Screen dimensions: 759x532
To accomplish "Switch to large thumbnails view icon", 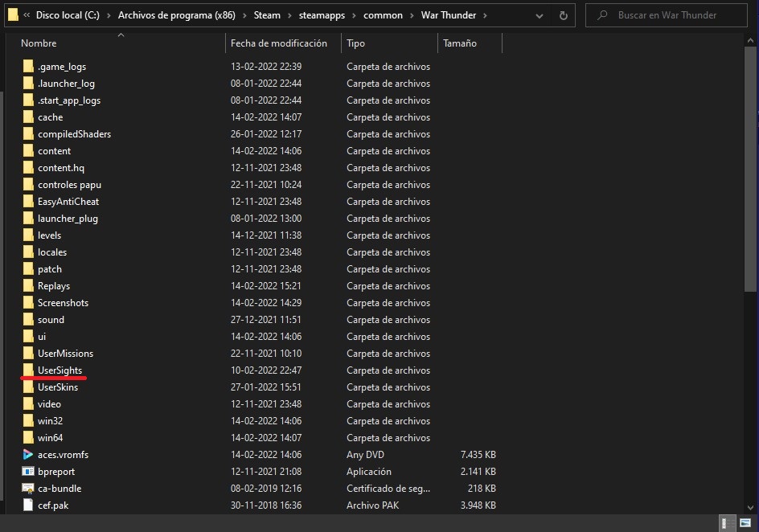I will (x=745, y=523).
